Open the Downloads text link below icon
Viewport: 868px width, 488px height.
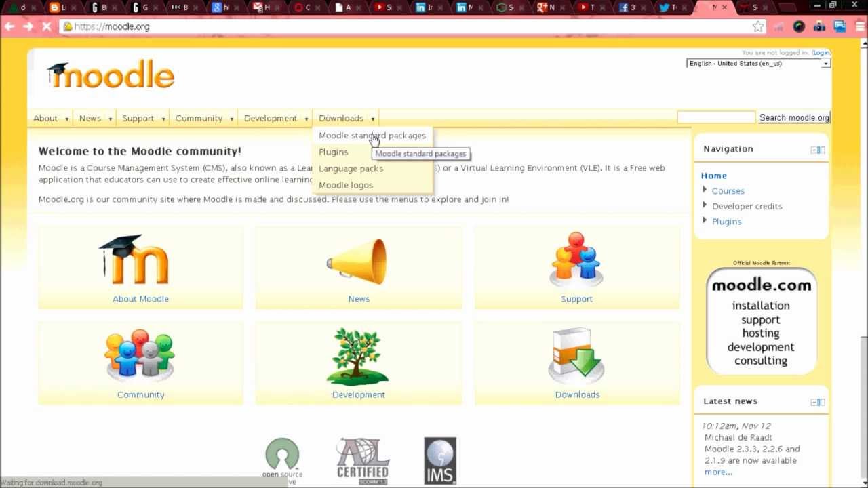click(x=577, y=394)
